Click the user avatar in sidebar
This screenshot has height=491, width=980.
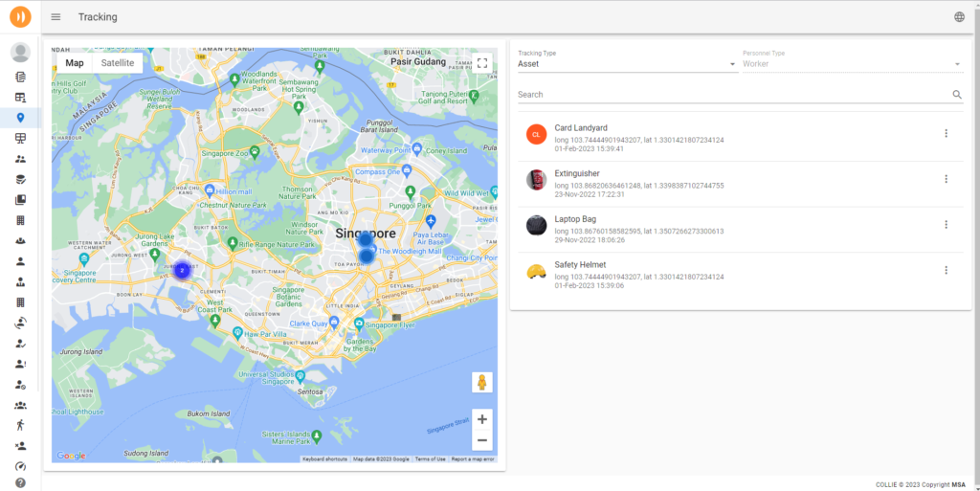pos(21,53)
